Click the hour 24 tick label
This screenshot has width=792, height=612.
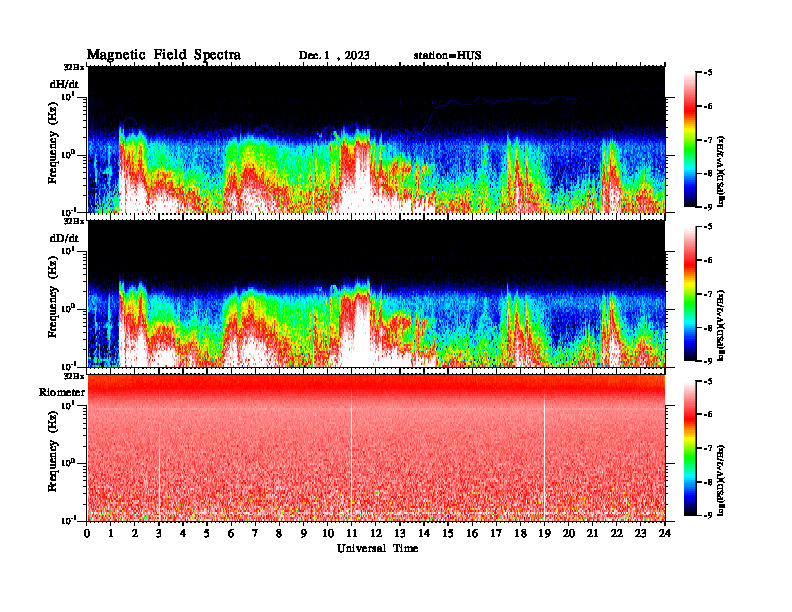coord(665,533)
